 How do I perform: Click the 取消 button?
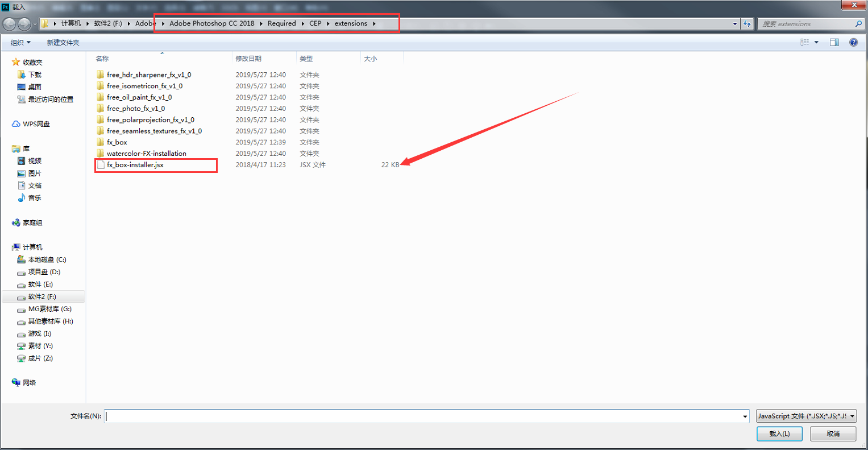(x=833, y=434)
